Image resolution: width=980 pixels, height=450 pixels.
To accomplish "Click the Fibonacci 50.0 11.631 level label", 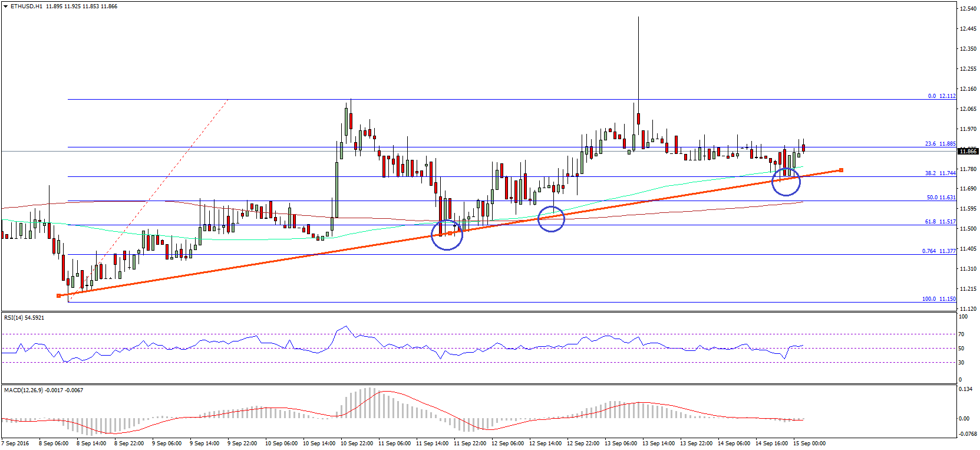I will click(x=941, y=198).
